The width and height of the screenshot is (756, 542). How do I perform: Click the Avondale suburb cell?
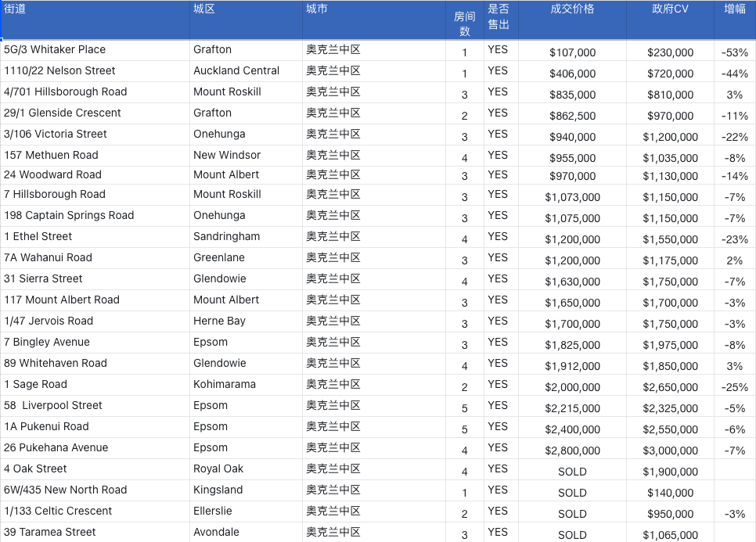coord(246,533)
